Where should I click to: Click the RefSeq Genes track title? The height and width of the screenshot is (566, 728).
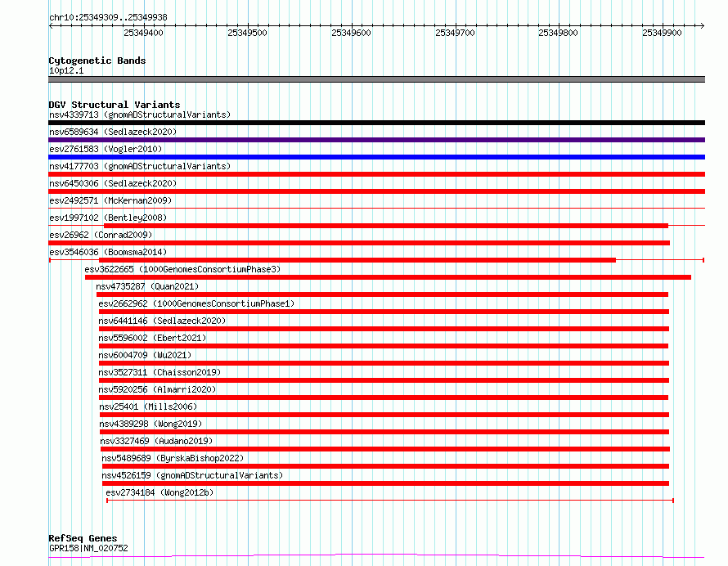[x=83, y=538]
